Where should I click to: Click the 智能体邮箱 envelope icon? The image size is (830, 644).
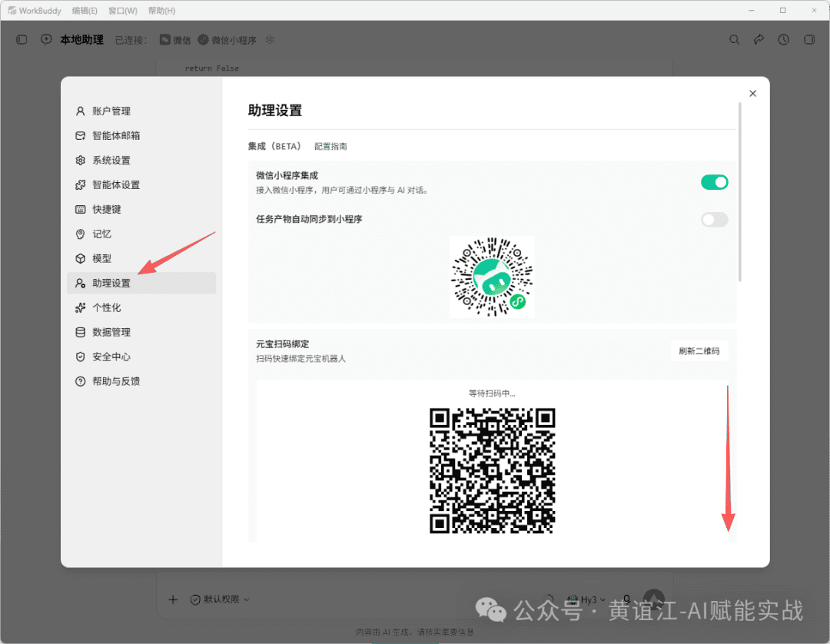click(x=80, y=135)
